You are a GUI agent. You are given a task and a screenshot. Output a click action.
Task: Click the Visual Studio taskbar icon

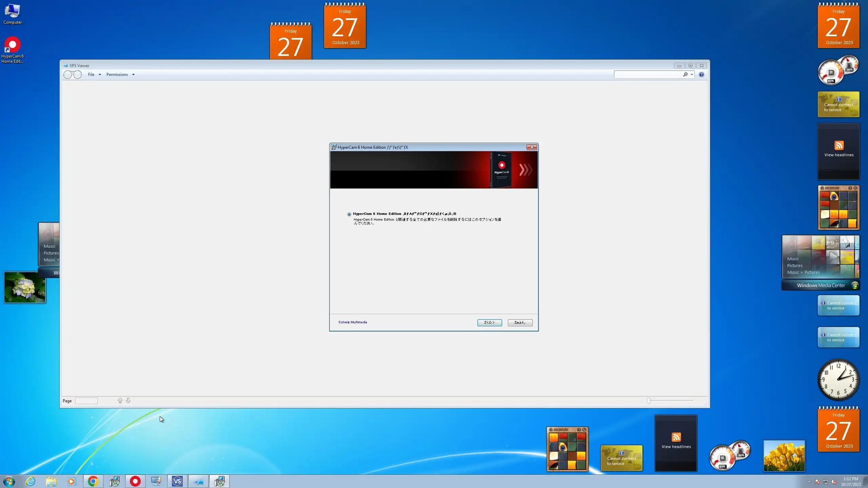[177, 481]
